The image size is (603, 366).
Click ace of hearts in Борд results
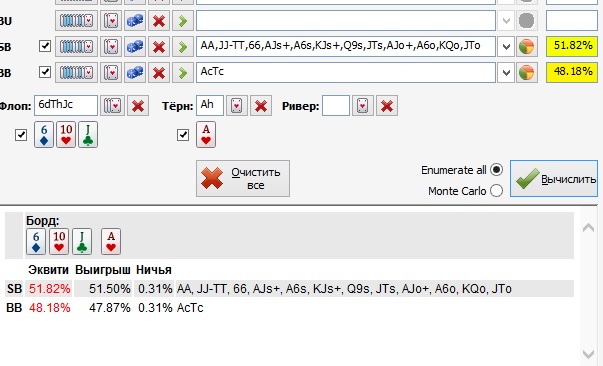(111, 241)
